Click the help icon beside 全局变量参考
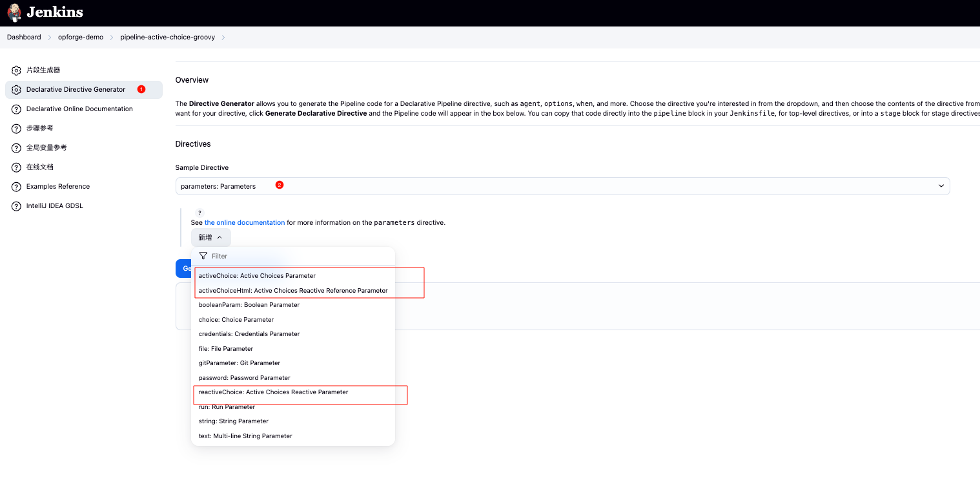The image size is (980, 495). pyautogui.click(x=16, y=148)
